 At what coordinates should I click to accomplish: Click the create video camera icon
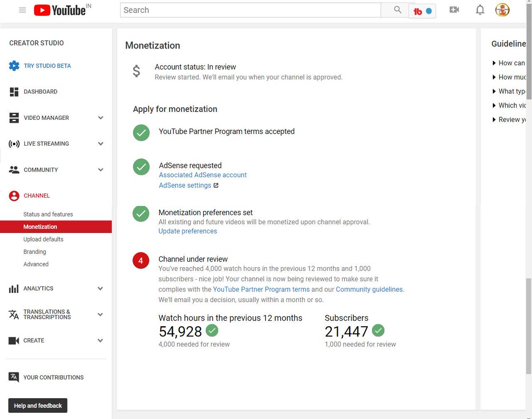[454, 10]
